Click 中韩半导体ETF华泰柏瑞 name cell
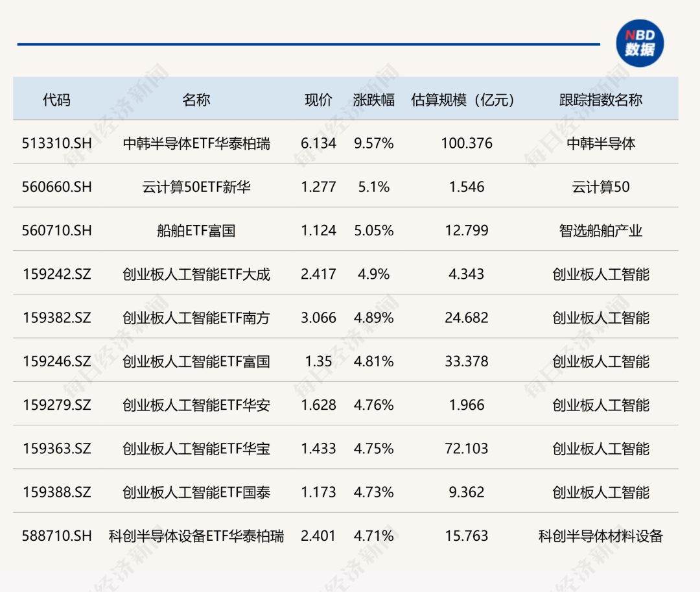The height and width of the screenshot is (592, 700). point(196,143)
